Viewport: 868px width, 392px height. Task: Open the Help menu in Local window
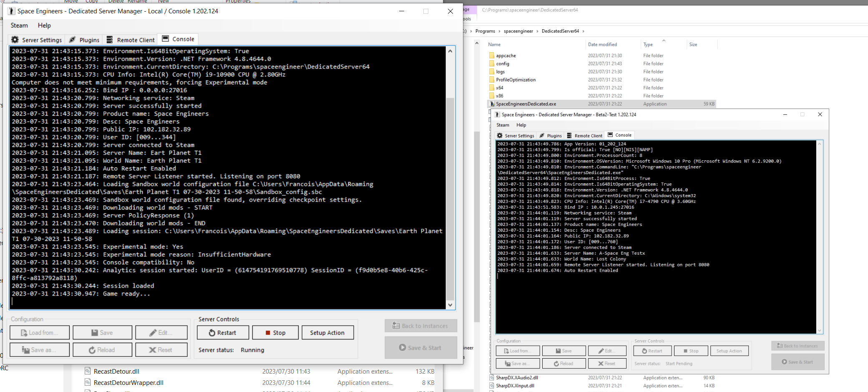(x=44, y=25)
